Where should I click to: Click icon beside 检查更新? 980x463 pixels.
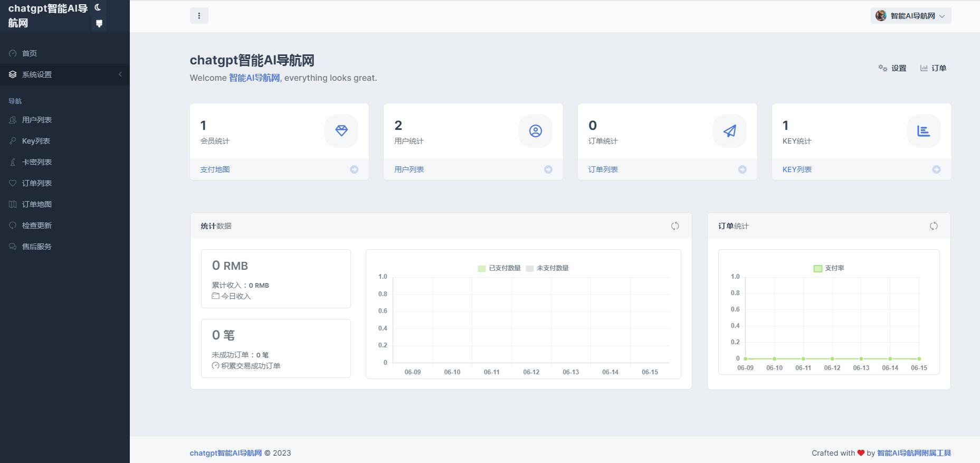click(x=13, y=225)
